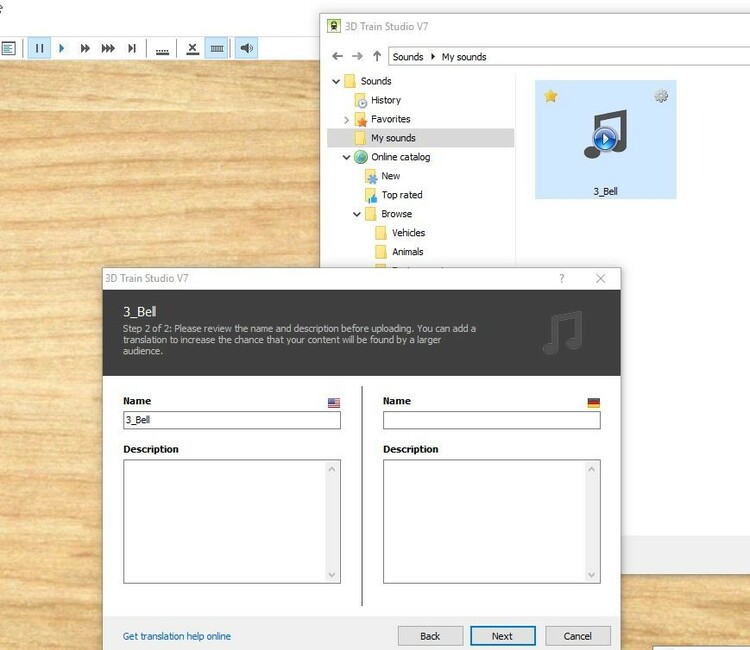The height and width of the screenshot is (650, 750).
Task: Toggle the speaker sound button
Action: [245, 48]
